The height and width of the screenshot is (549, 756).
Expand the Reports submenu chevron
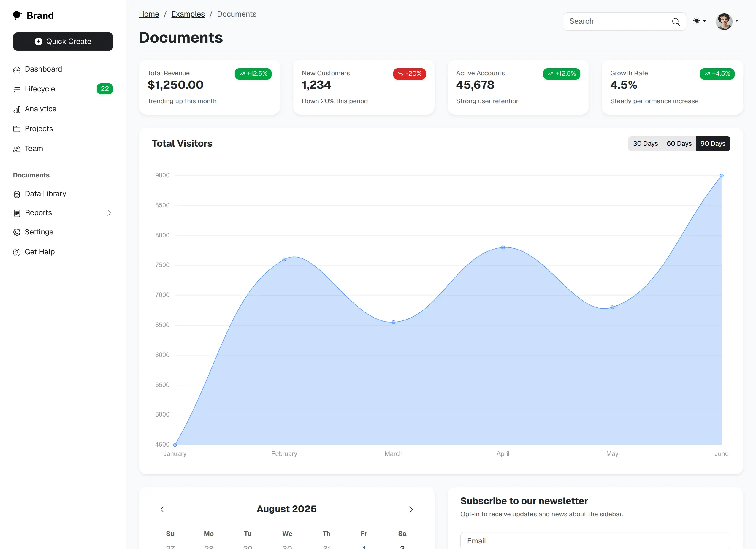coord(109,213)
